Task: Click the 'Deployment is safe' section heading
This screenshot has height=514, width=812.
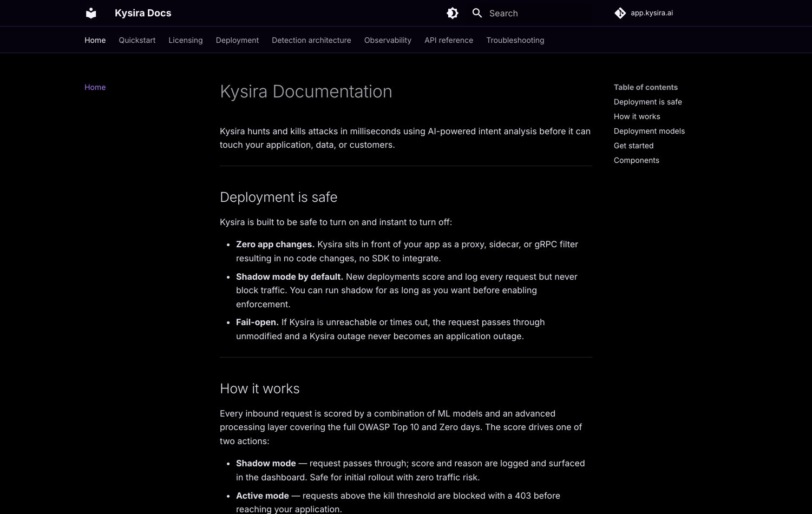Action: click(x=278, y=197)
